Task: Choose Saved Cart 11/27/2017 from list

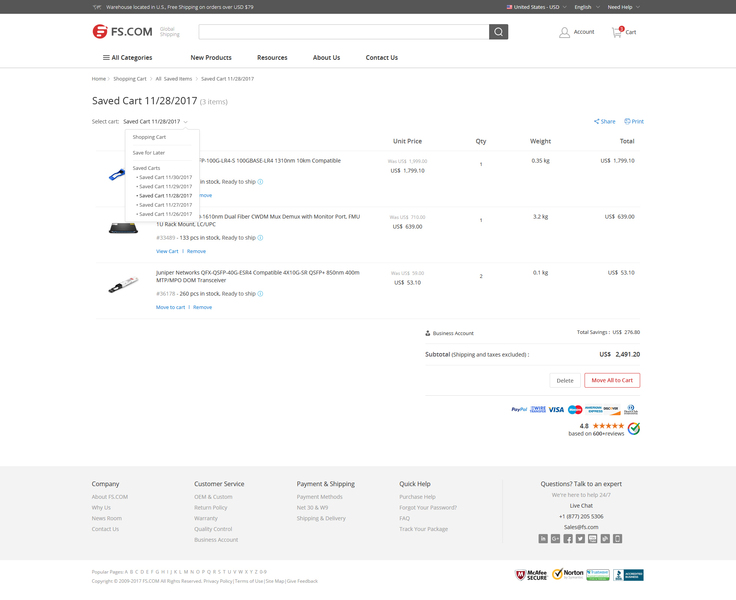Action: (x=164, y=205)
